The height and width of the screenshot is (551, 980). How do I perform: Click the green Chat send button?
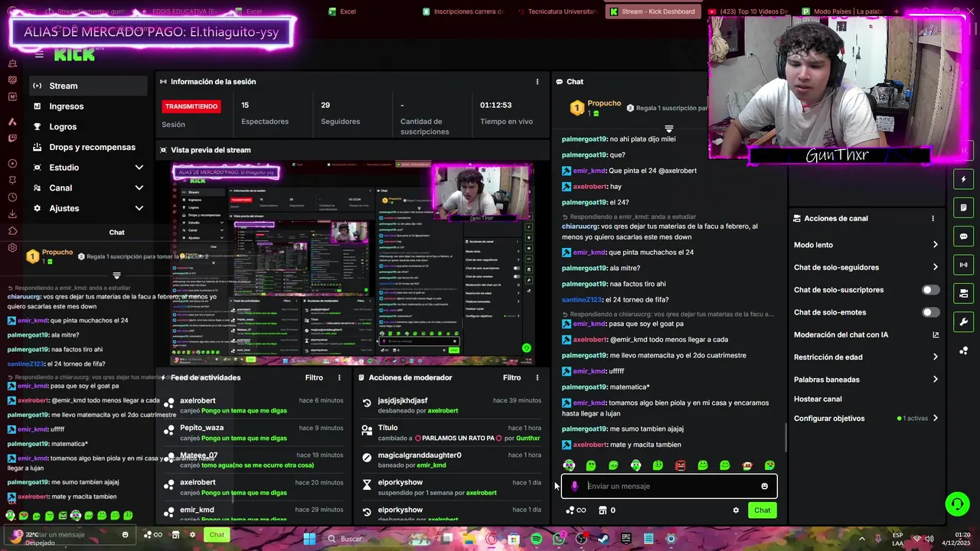[x=763, y=510]
